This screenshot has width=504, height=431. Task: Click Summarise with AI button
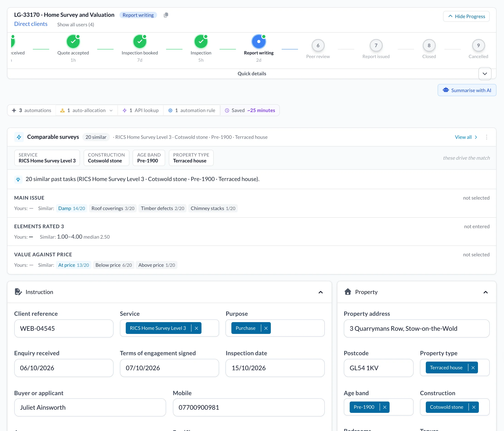(x=467, y=90)
